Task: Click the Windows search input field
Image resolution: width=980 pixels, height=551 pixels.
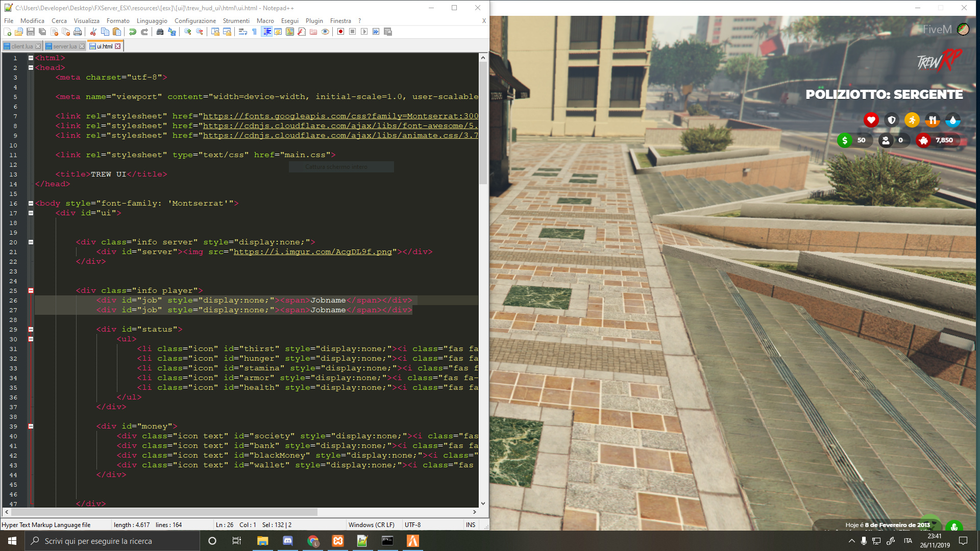Action: tap(102, 541)
